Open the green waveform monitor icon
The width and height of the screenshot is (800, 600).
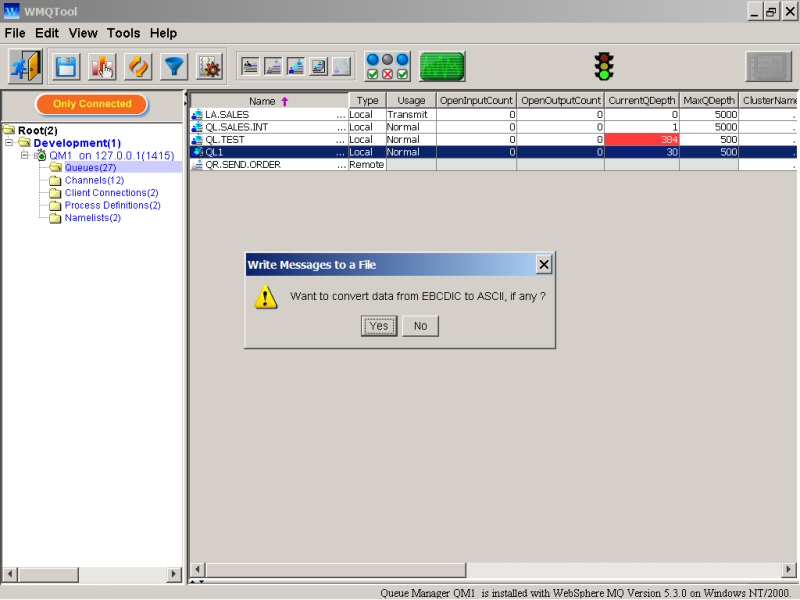click(x=442, y=66)
